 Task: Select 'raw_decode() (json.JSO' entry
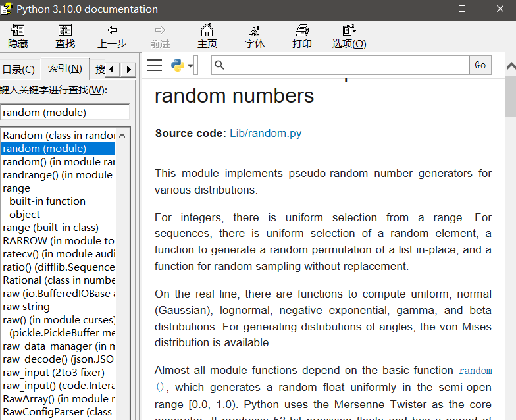59,359
